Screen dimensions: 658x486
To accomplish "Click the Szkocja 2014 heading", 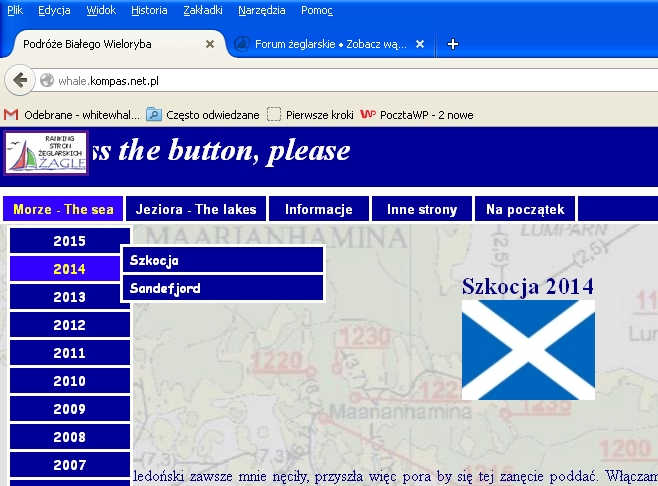I will pos(528,287).
